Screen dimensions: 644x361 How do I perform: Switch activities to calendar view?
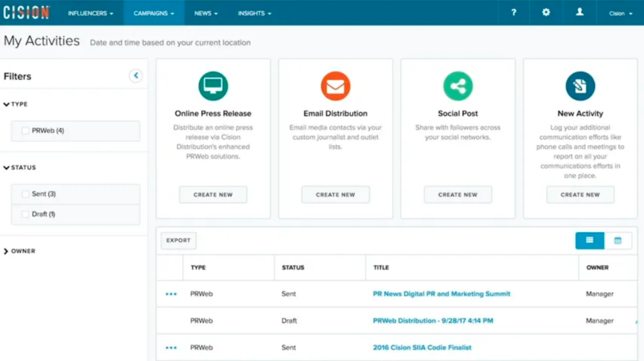point(618,240)
